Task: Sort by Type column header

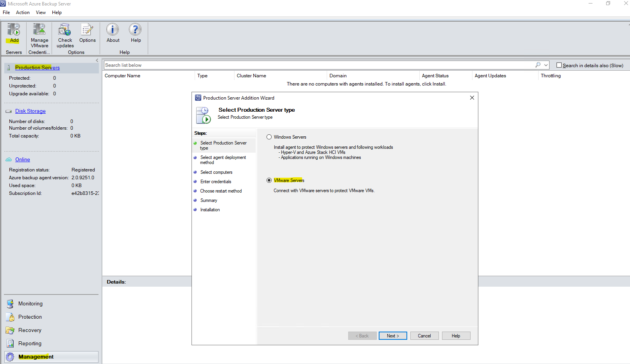Action: click(202, 76)
